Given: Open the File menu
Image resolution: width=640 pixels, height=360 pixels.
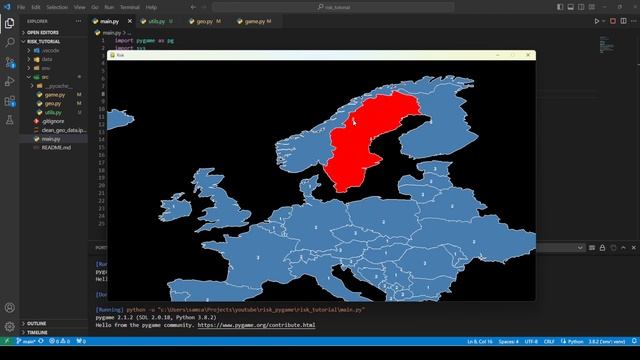Looking at the screenshot, I should 21,7.
